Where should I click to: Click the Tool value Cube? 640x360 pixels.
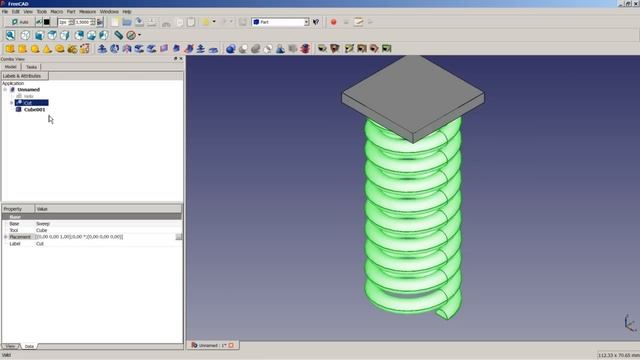tap(42, 230)
